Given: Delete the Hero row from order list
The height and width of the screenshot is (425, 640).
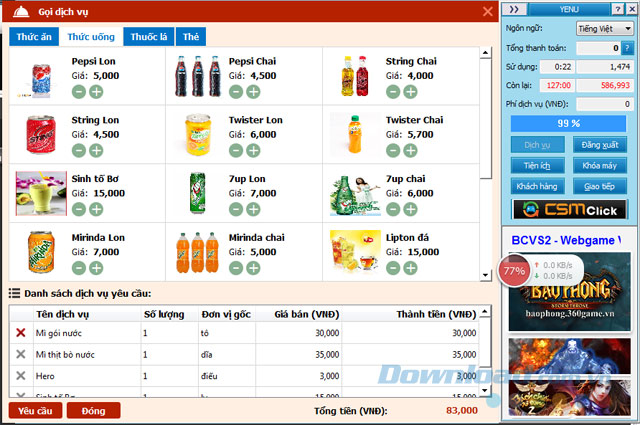Looking at the screenshot, I should (x=20, y=376).
